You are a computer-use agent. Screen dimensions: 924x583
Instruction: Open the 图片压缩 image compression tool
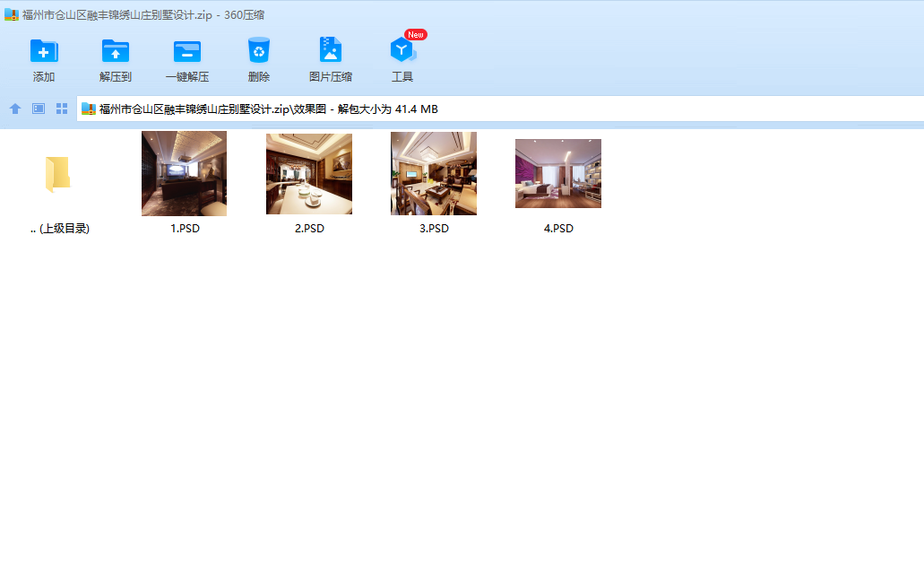click(x=331, y=49)
